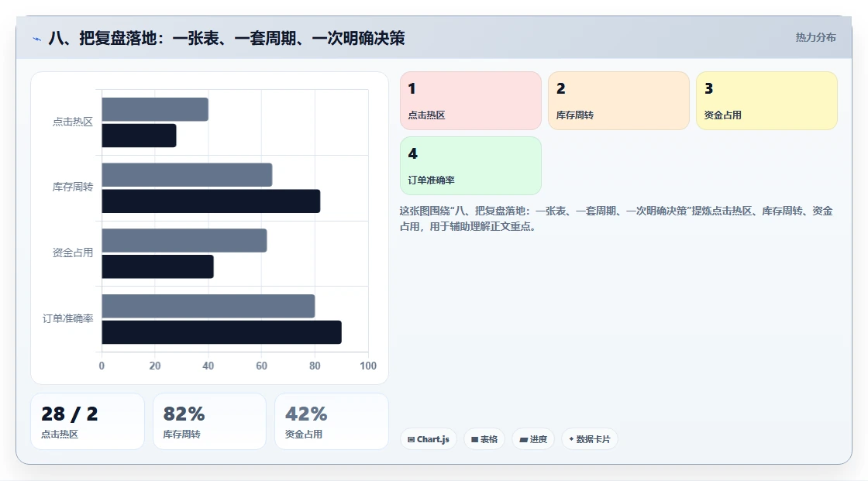Click the dark bar for 点击热区
This screenshot has height=481, width=868.
139,136
